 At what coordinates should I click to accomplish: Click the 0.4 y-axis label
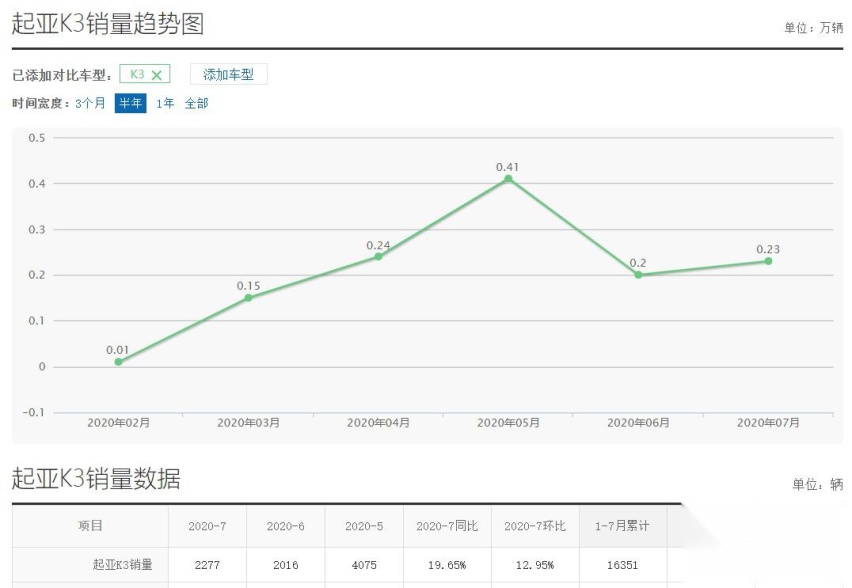click(x=37, y=184)
